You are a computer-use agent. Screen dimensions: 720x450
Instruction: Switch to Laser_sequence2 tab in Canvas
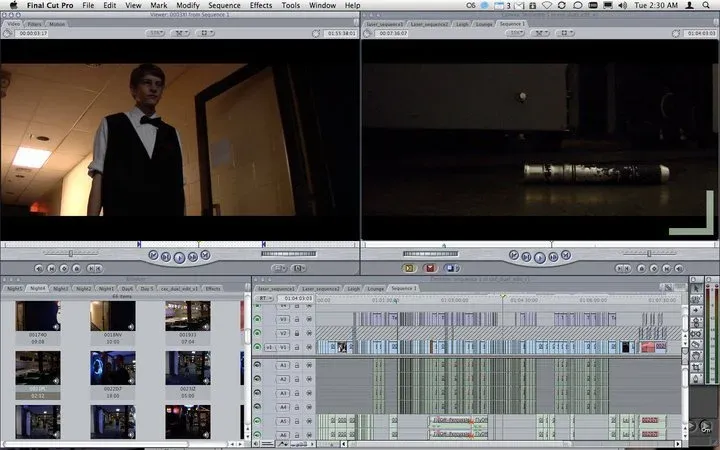429,24
